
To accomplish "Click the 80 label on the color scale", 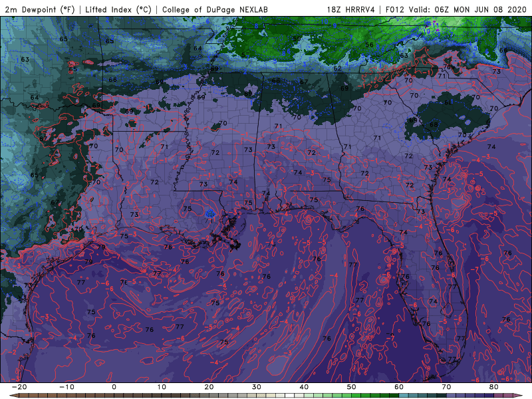I will point(494,387).
